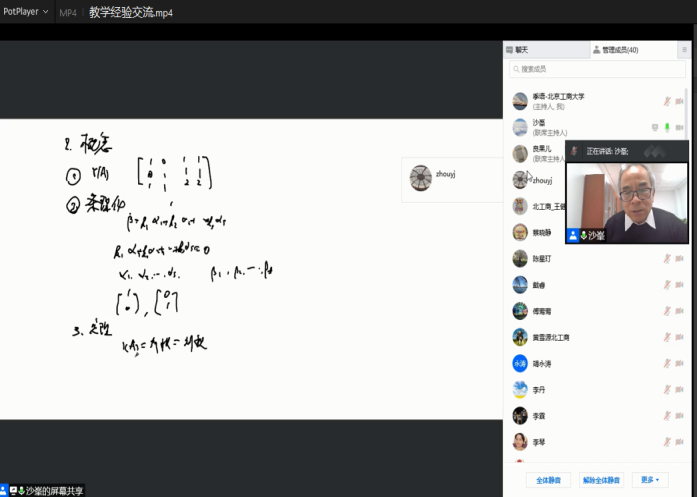Open the panel menu icon beside members tab
697x497 pixels.
click(684, 49)
